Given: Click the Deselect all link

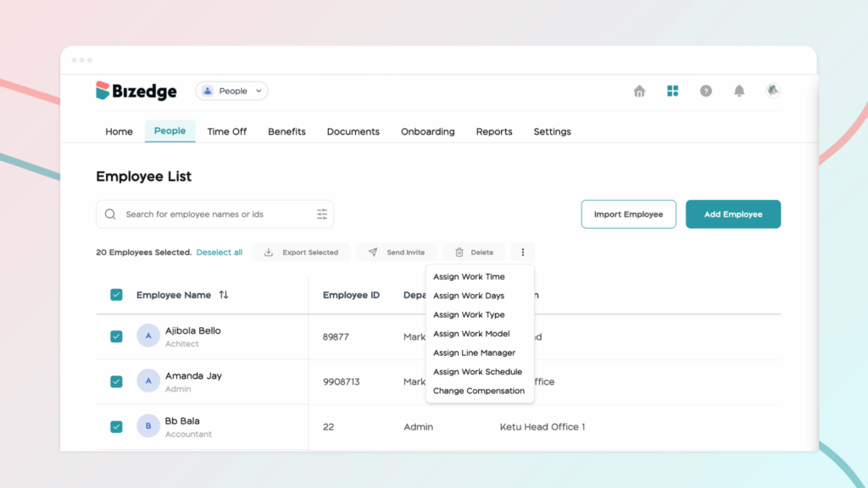Looking at the screenshot, I should [219, 252].
